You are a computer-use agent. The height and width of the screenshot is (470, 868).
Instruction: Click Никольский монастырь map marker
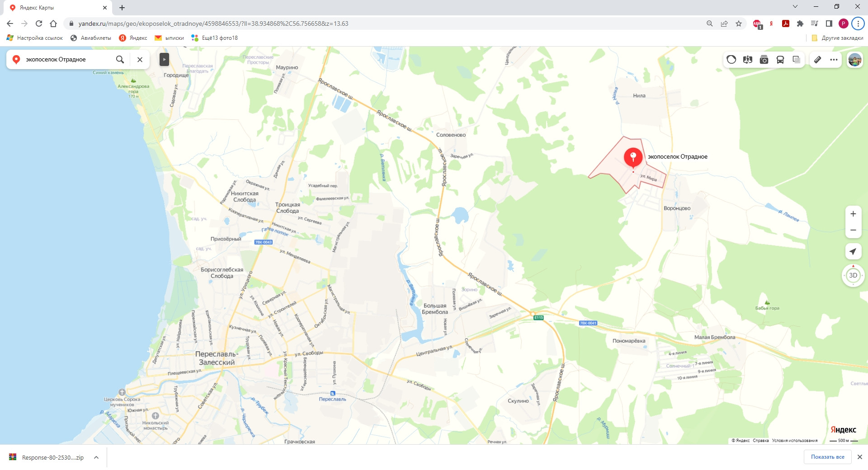155,416
